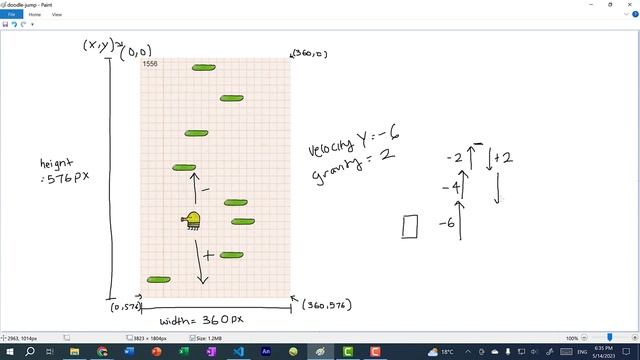Open the red Camtasia taskbar icon
Screen dimensions: 640x360
375,351
